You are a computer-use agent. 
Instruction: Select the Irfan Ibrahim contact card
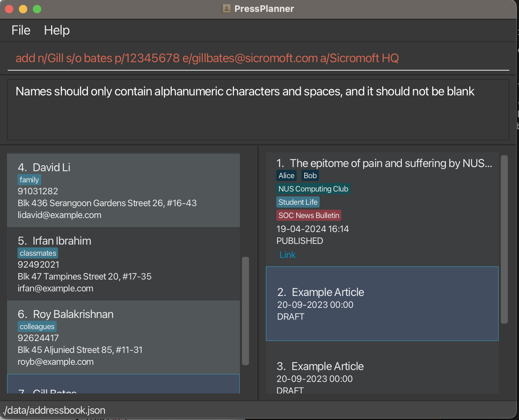(123, 264)
